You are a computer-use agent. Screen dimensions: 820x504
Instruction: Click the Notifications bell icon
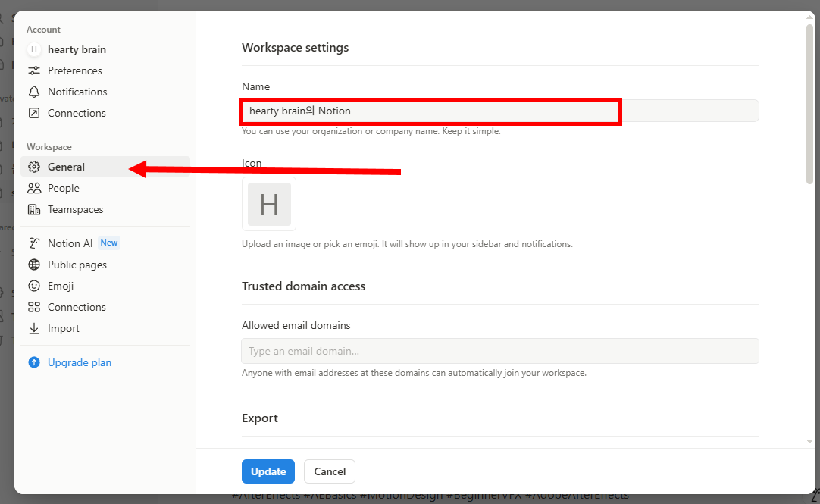(34, 92)
